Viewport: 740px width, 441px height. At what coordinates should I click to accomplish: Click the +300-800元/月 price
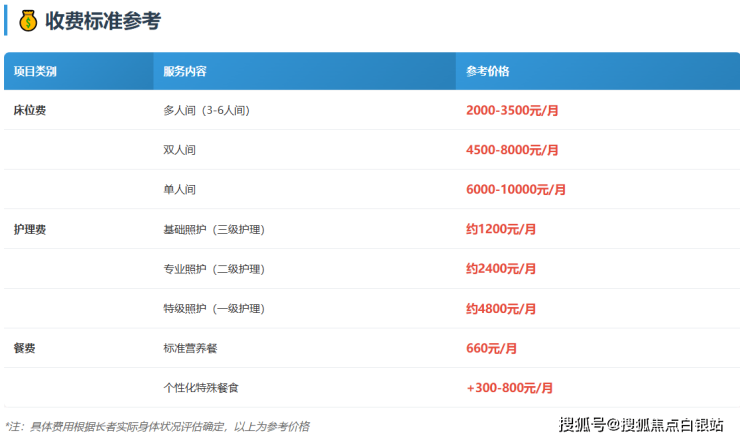pos(509,387)
